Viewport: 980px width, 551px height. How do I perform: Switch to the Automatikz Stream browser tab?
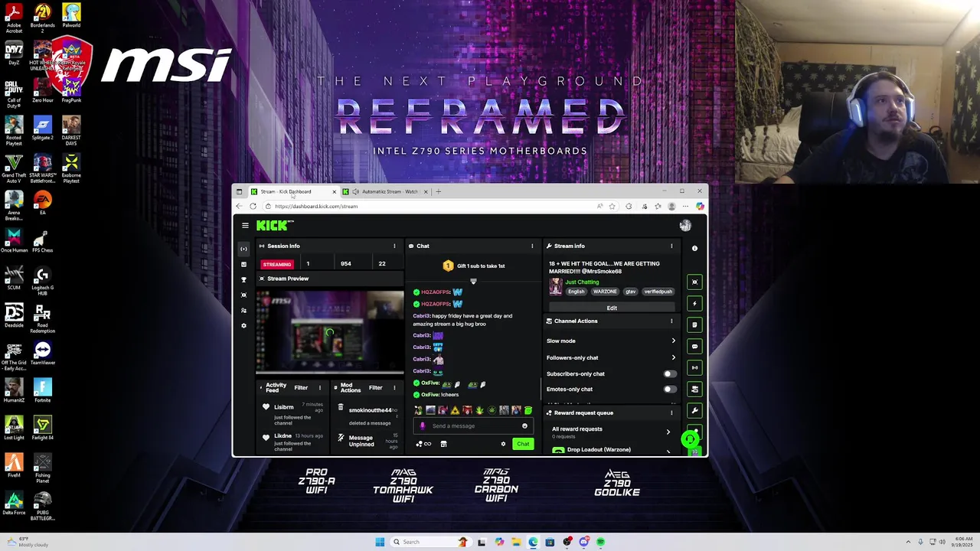[x=385, y=191]
